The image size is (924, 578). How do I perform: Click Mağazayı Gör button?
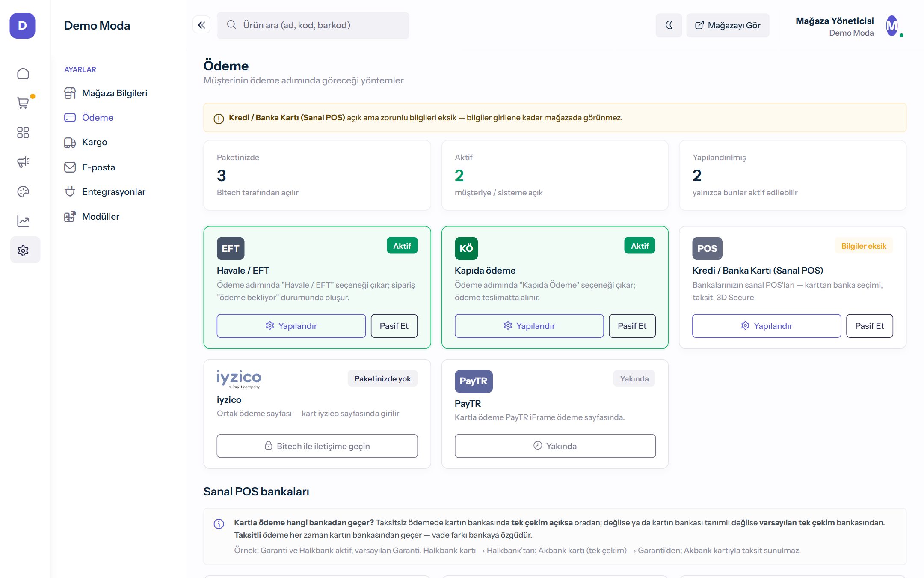tap(728, 25)
